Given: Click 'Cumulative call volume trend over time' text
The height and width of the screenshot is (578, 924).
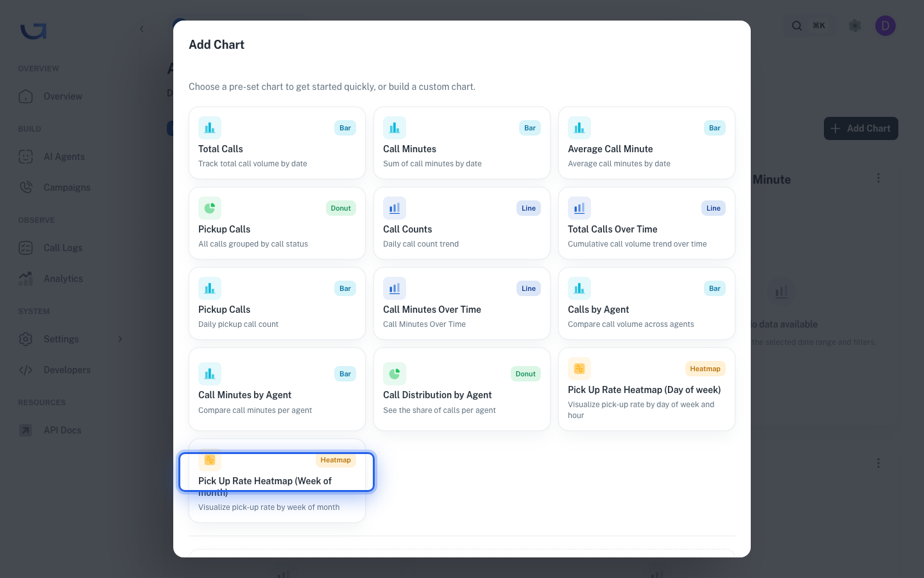Looking at the screenshot, I should (637, 244).
